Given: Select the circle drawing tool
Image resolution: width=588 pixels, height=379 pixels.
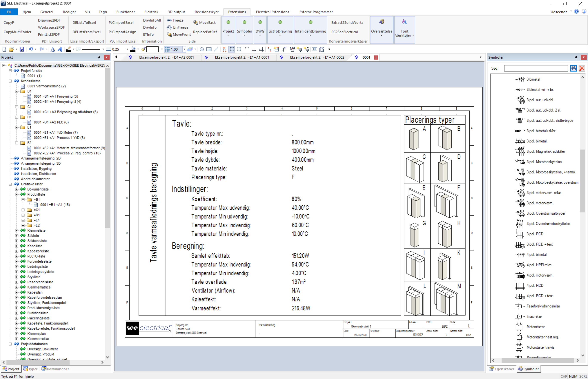Looking at the screenshot, I should coord(202,49).
